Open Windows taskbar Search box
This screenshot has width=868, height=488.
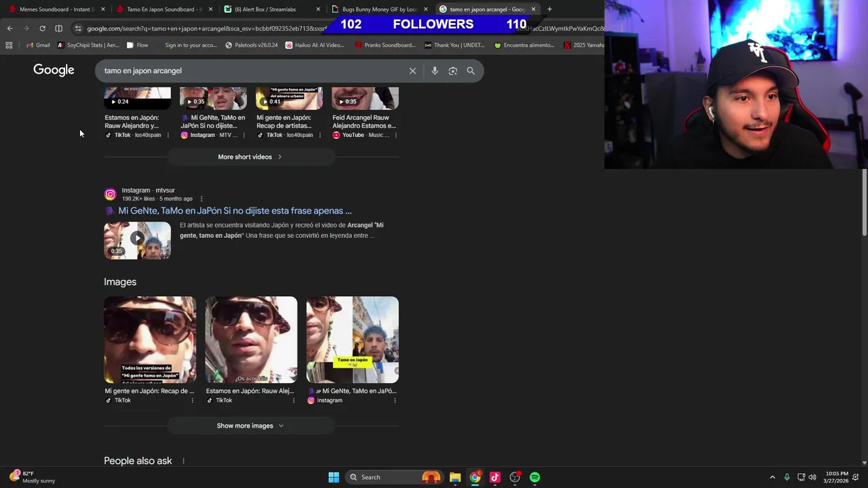click(393, 477)
